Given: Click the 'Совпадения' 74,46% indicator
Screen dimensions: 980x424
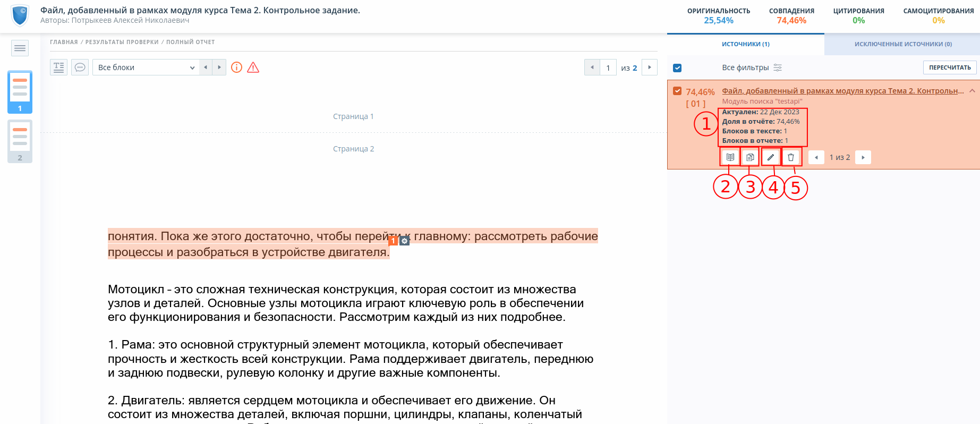Looking at the screenshot, I should pyautogui.click(x=791, y=15).
